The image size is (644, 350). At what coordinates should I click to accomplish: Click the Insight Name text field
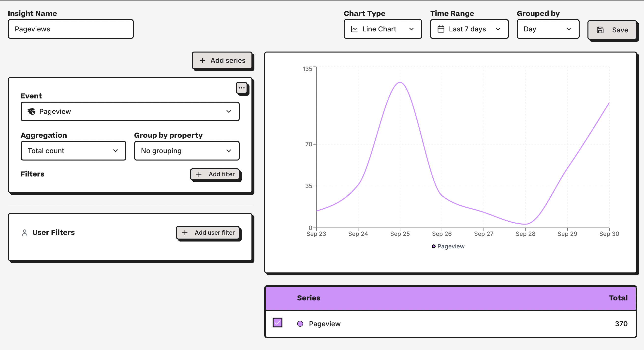71,29
